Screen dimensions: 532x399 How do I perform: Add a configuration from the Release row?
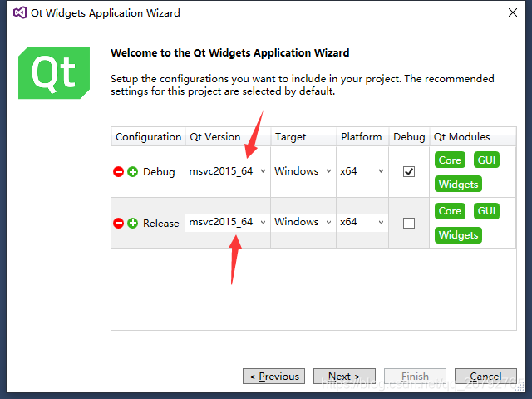click(x=133, y=224)
